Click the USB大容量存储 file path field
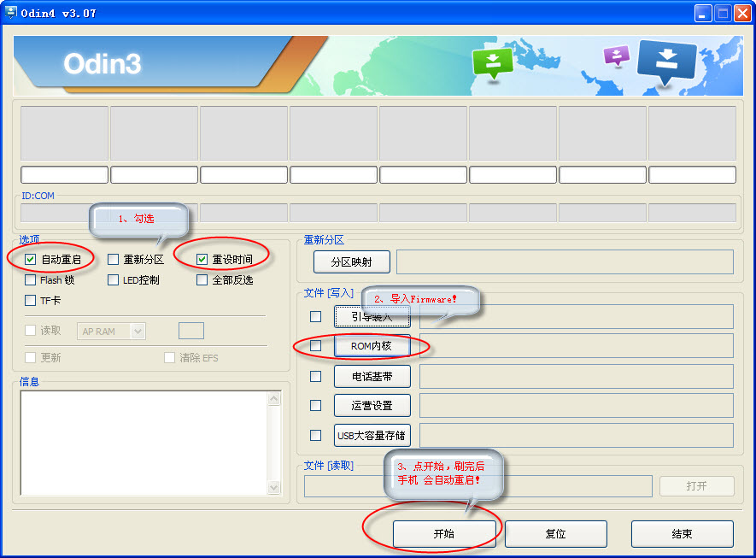 [577, 436]
